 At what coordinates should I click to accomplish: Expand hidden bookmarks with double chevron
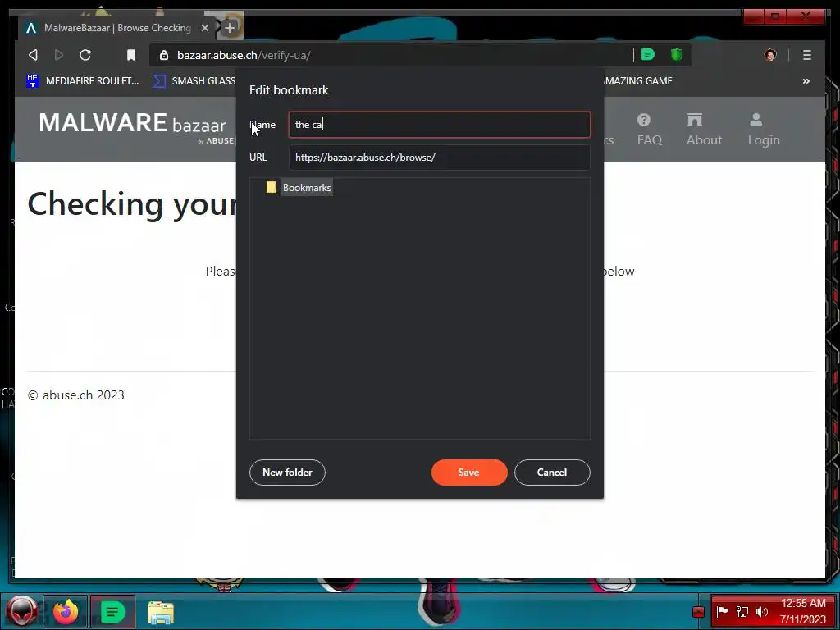point(806,81)
